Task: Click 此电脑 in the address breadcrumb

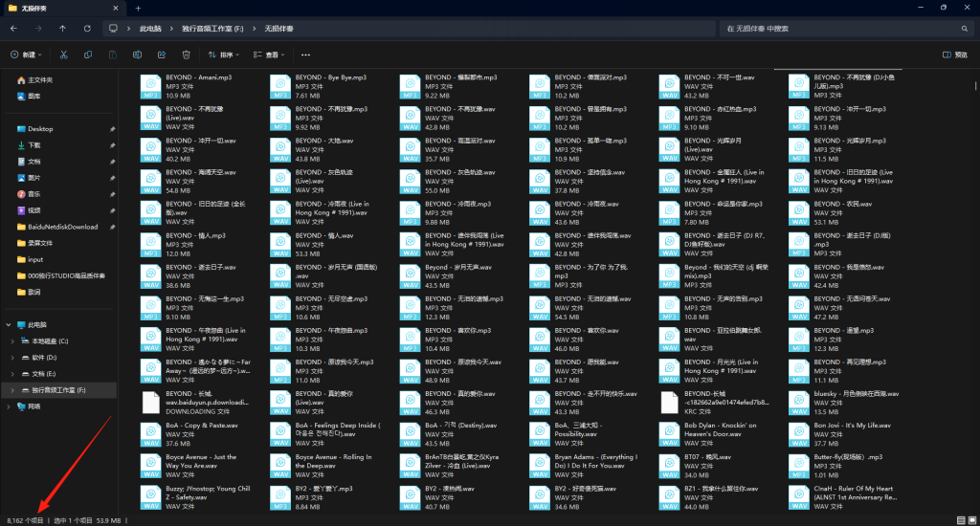Action: pos(150,29)
